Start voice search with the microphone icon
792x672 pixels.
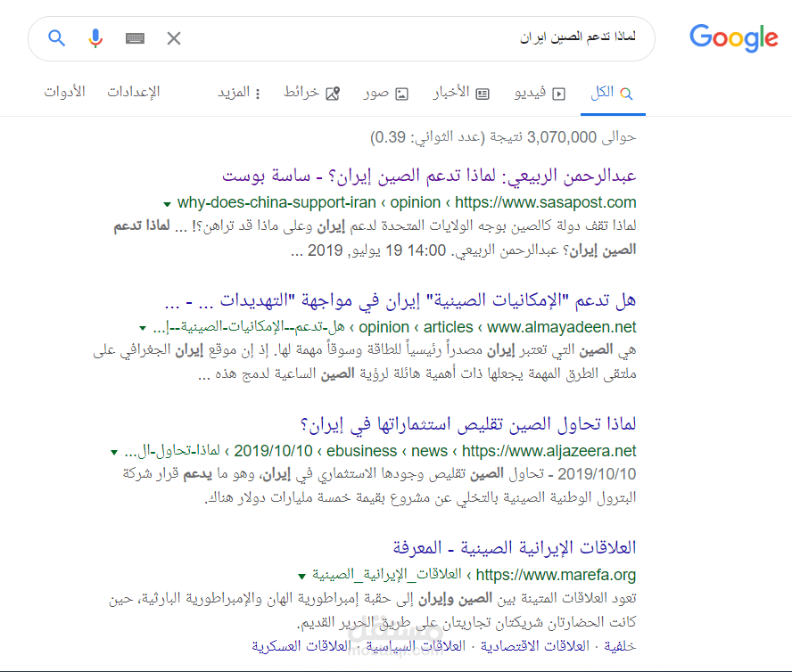[x=95, y=38]
